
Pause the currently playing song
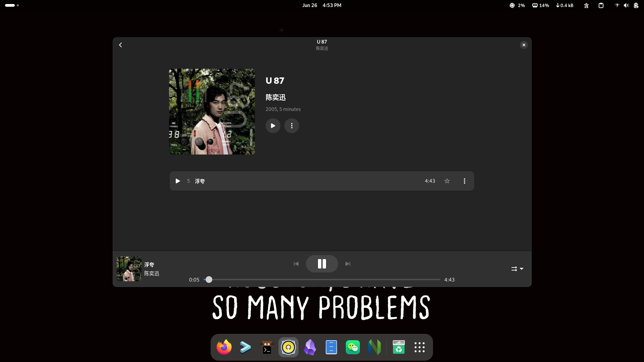[x=322, y=264]
